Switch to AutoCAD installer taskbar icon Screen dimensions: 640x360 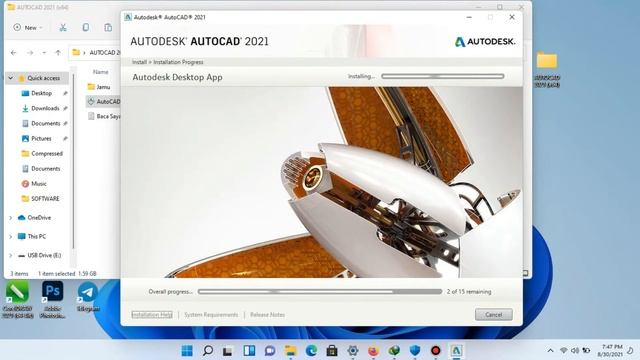coord(456,351)
